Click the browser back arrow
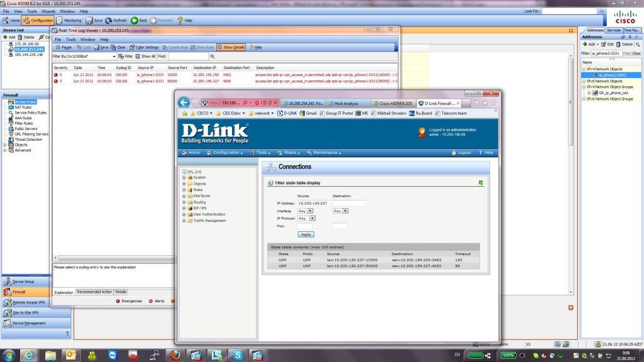The height and width of the screenshot is (362, 644). pos(184,102)
